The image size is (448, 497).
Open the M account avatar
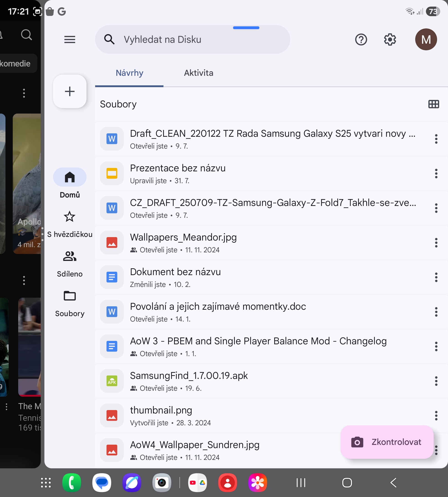coord(426,39)
